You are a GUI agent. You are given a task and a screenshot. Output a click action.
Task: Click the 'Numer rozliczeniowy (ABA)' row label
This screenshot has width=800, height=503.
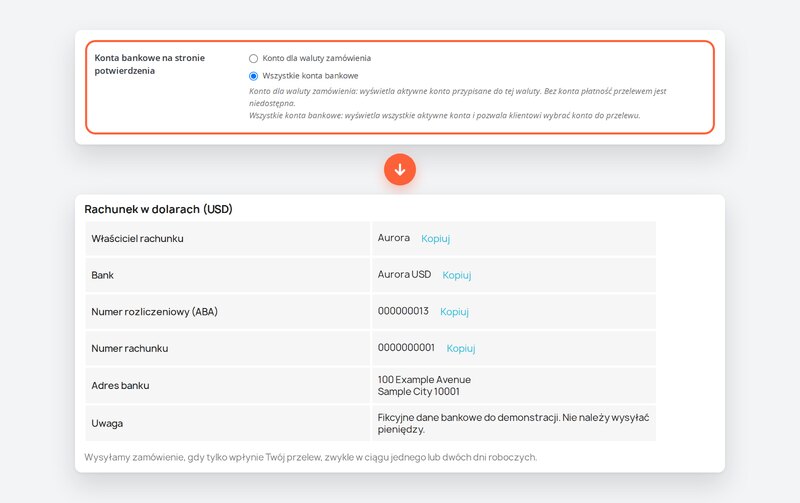(154, 312)
